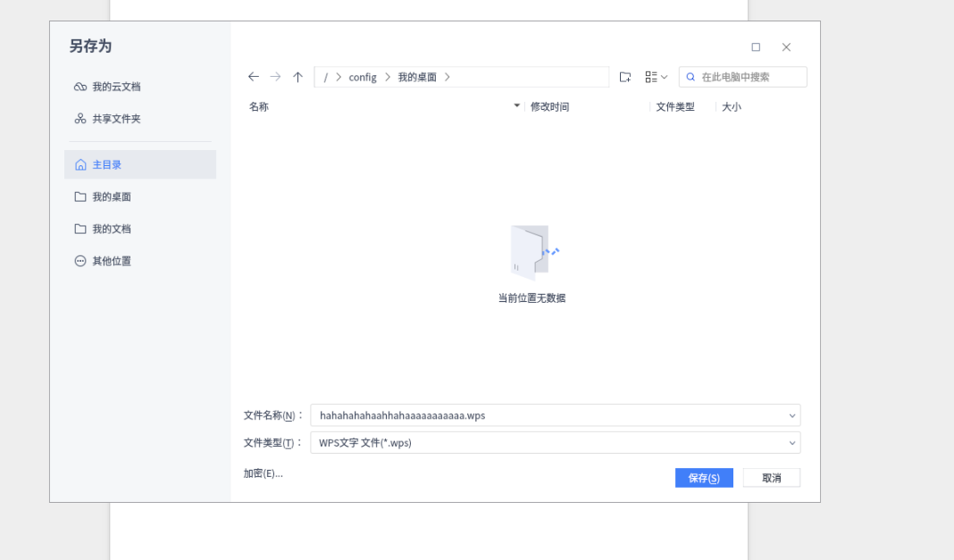Open the view mode switcher
Screen dimensions: 954x560
click(656, 77)
